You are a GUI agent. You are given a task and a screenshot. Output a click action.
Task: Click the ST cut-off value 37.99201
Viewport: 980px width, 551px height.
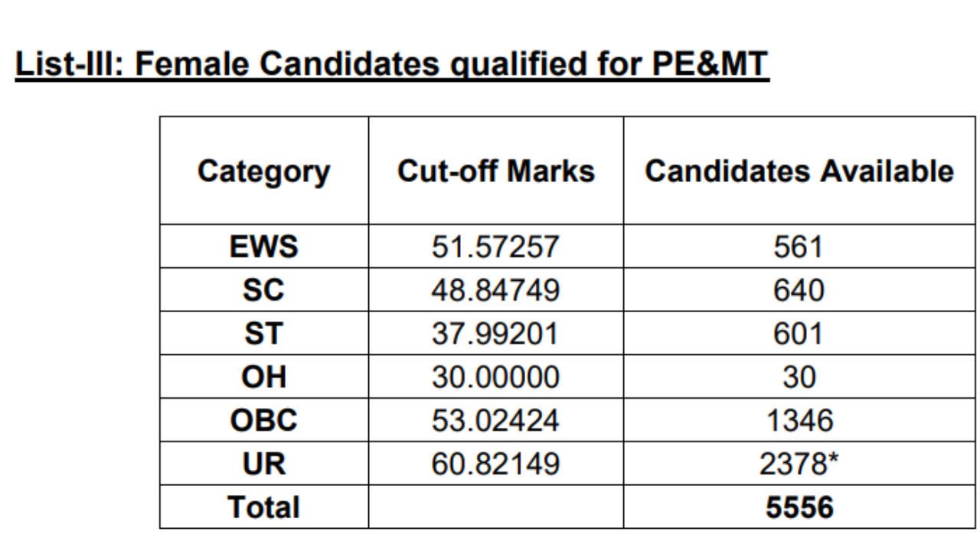[x=495, y=334]
